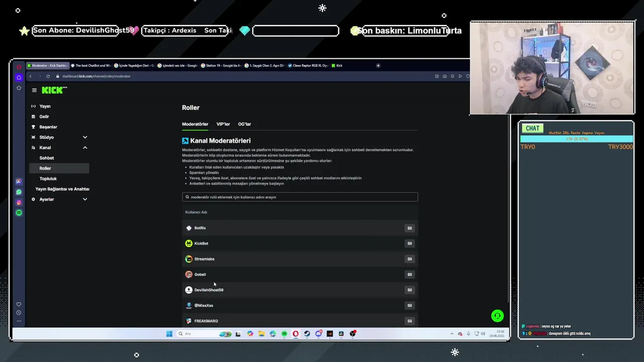This screenshot has width=644, height=362.
Task: Open File Explorer from the taskbar
Action: pos(261,333)
